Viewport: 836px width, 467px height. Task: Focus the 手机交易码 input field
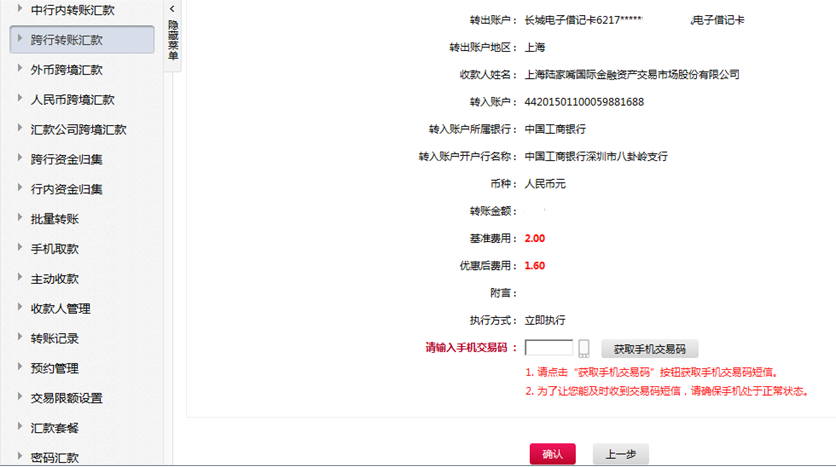point(549,348)
